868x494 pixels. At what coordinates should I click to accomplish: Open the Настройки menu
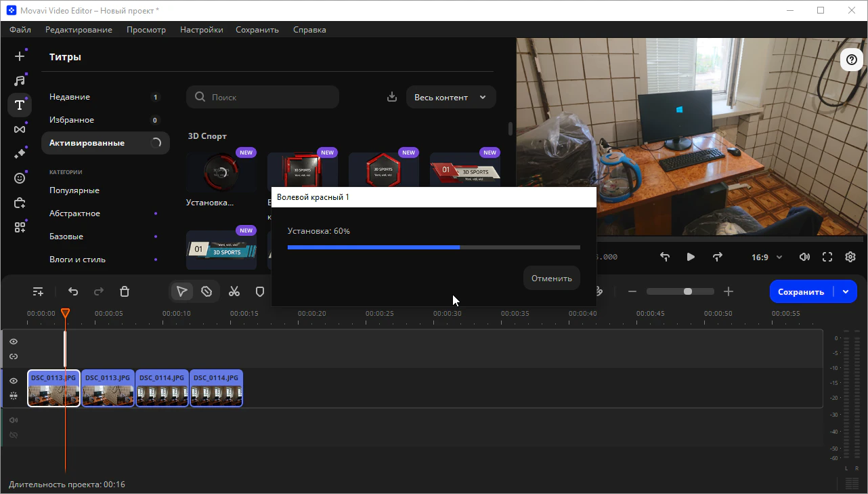(x=201, y=30)
